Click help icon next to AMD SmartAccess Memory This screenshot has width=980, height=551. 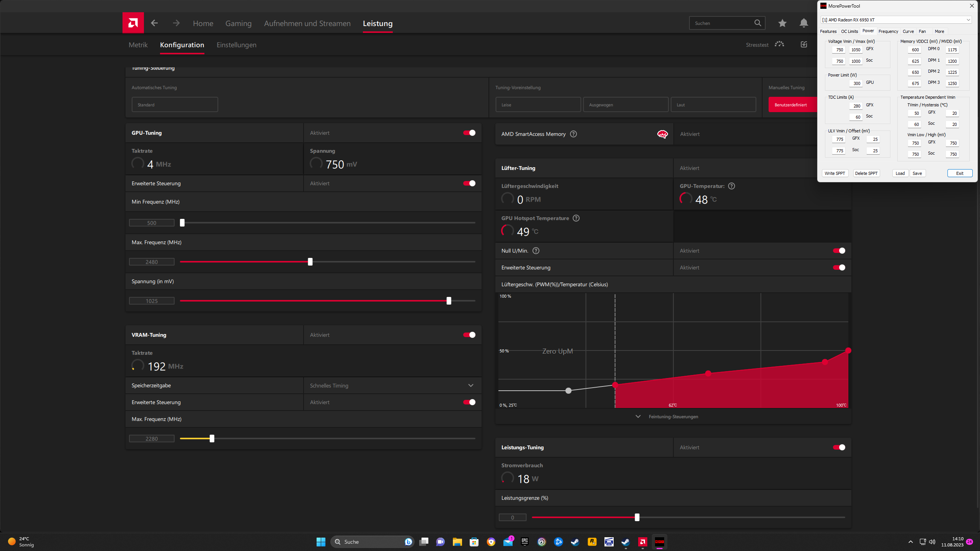coord(573,134)
